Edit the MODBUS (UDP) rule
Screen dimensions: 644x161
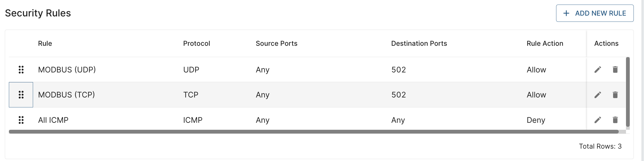598,70
